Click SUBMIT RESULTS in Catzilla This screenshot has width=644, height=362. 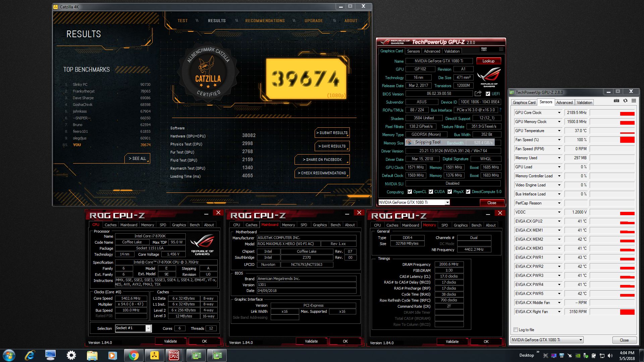(x=332, y=133)
